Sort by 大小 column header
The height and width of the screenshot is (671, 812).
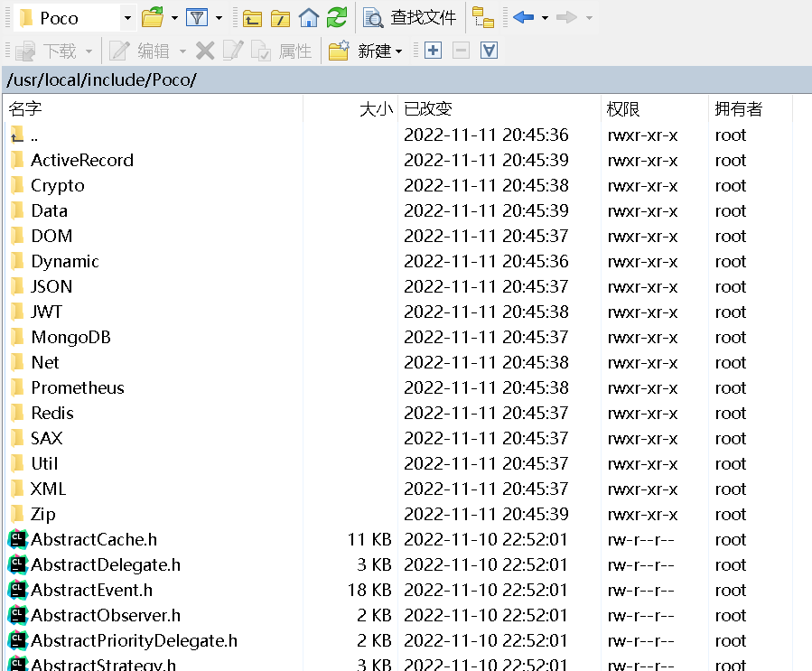(x=350, y=108)
